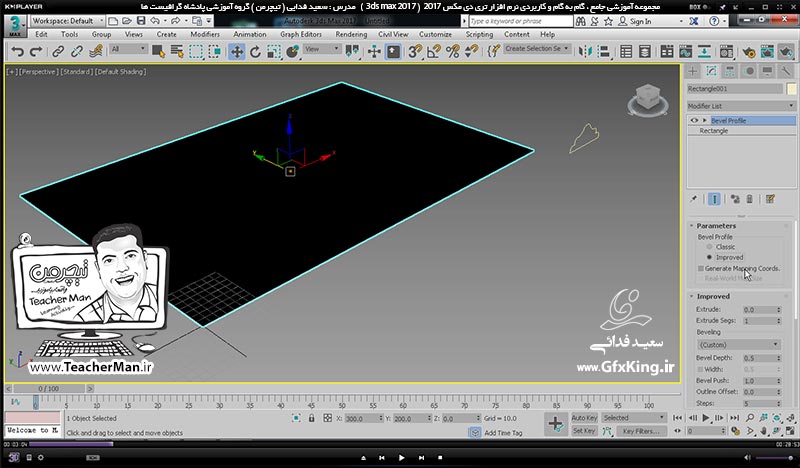Click the Extrude value field
Image resolution: width=800 pixels, height=468 pixels.
(x=759, y=310)
